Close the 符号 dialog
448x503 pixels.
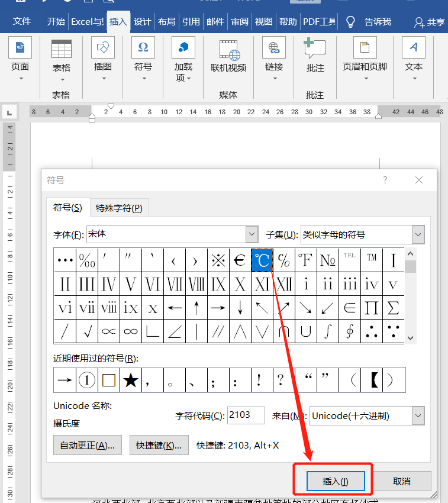coord(419,180)
